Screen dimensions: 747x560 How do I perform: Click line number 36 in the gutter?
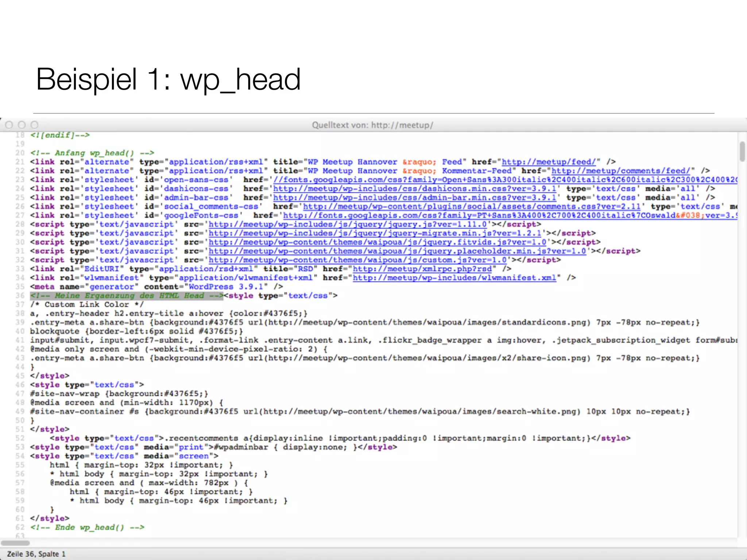[x=20, y=296]
